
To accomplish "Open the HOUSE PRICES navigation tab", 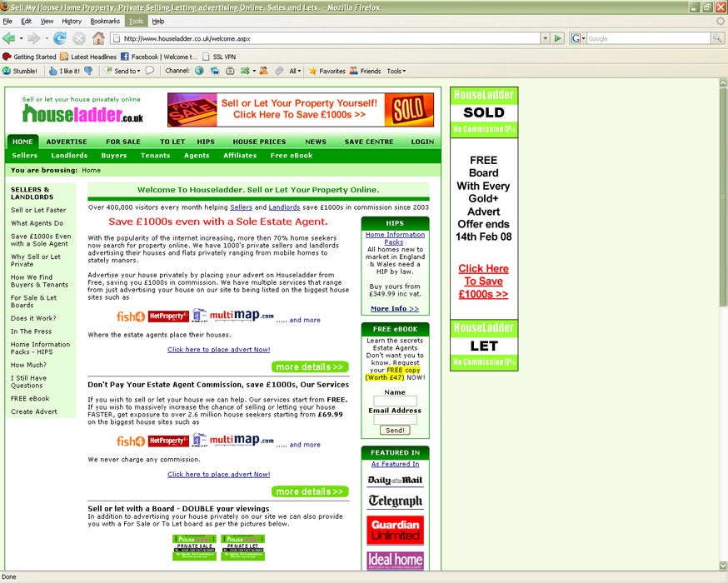I will click(x=259, y=142).
